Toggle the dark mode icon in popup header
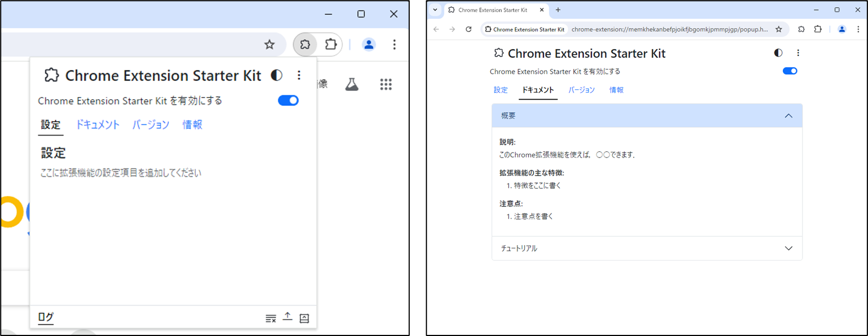Image resolution: width=868 pixels, height=336 pixels. click(x=277, y=75)
